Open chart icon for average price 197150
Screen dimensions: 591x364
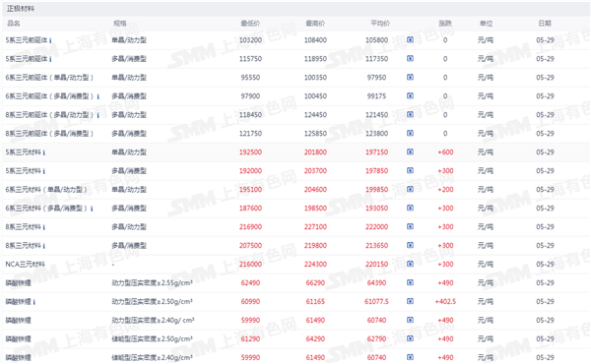[x=410, y=152]
